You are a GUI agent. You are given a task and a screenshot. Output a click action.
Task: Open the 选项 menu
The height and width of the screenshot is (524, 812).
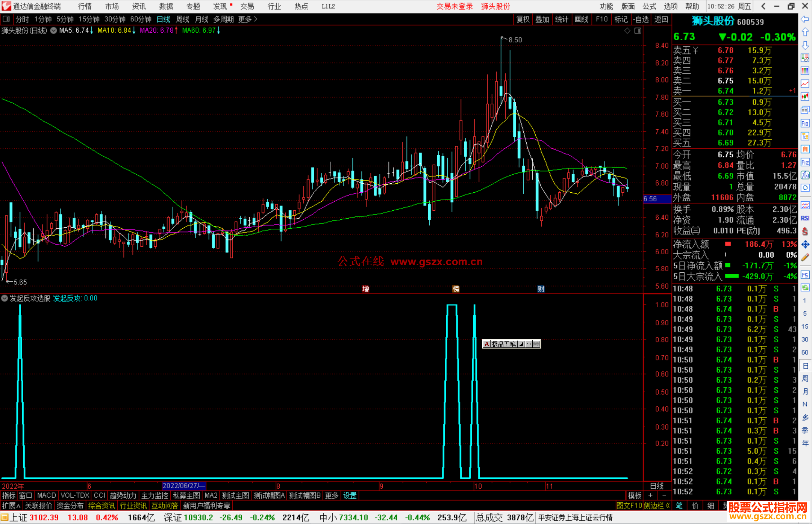coord(671,6)
